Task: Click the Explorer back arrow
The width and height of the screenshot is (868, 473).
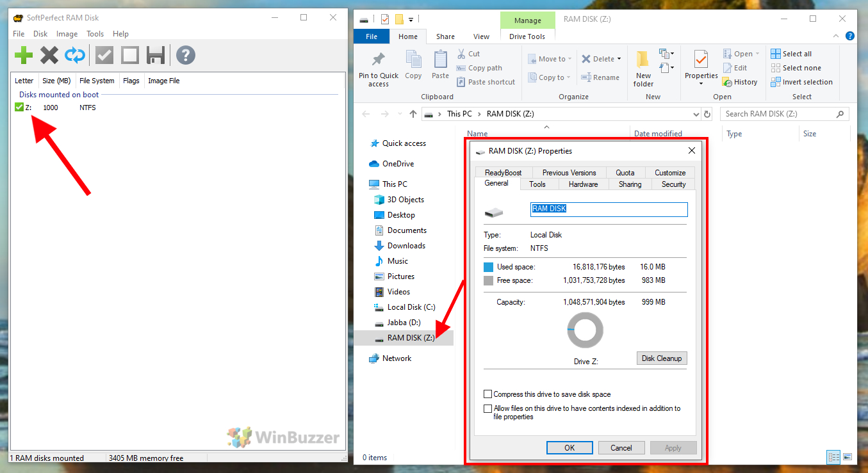Action: click(x=366, y=114)
